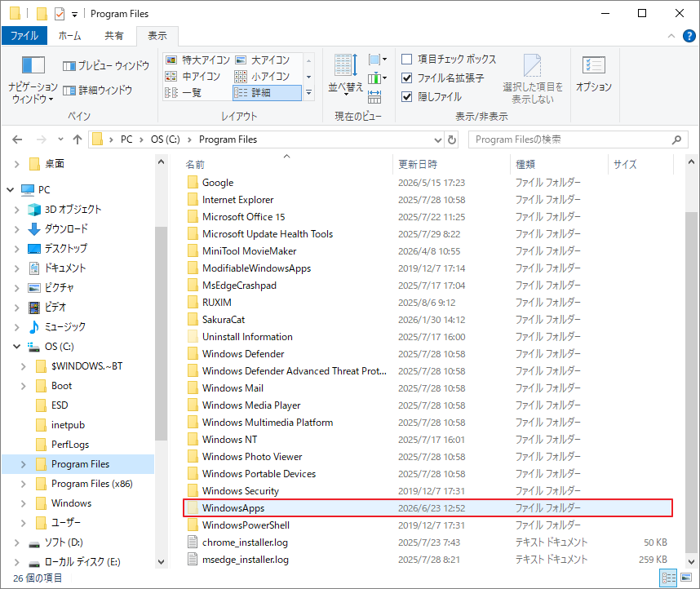This screenshot has width=700, height=589.
Task: Refresh the Program Files folder view
Action: click(452, 139)
